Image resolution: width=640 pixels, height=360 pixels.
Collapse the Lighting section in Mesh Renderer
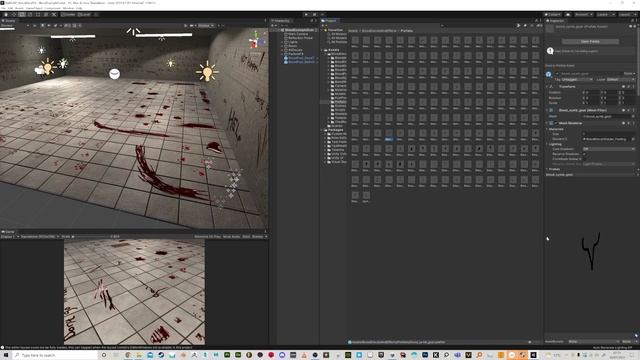(547, 144)
